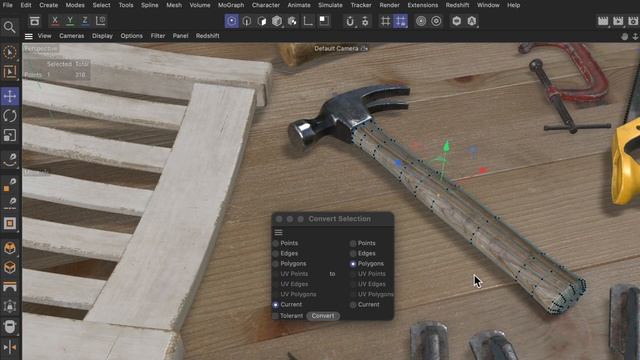Toggle the Y axis lock

coord(70,21)
